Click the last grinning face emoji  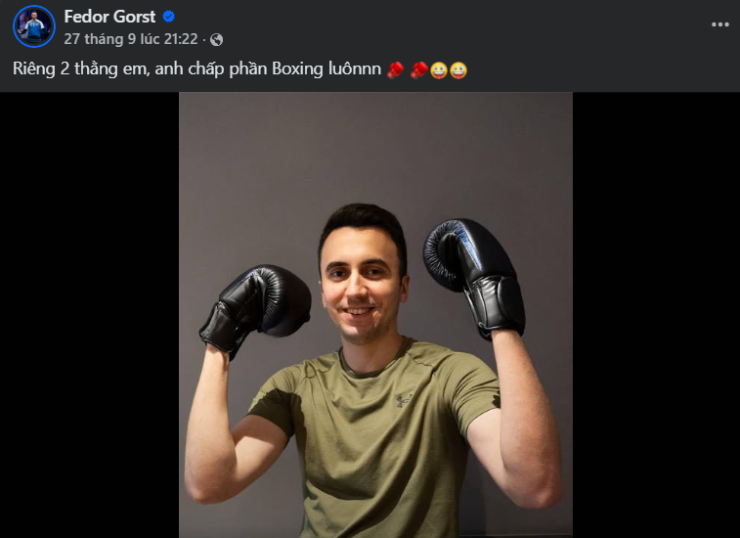point(458,70)
